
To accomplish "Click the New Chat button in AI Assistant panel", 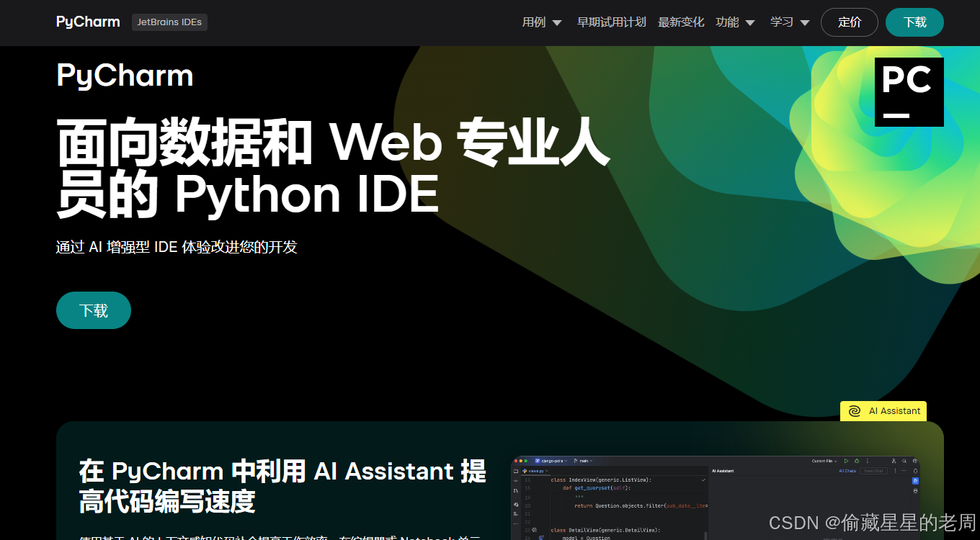I will [873, 471].
